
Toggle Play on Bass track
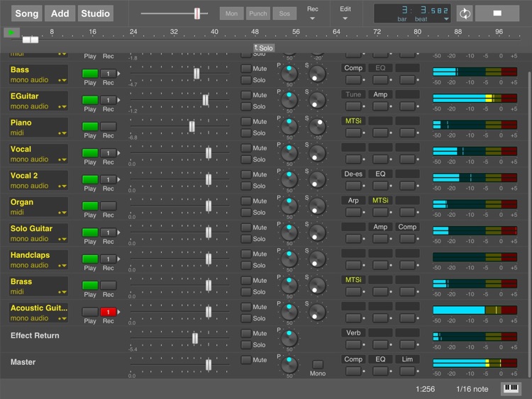tap(90, 73)
